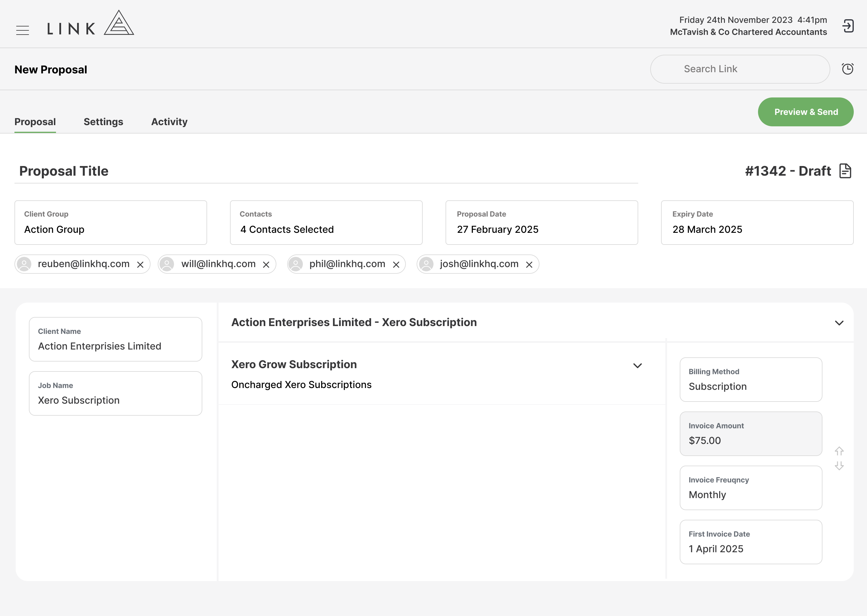Expand the Xero Grow Subscription chevron
Viewport: 867px width, 616px height.
tap(638, 366)
